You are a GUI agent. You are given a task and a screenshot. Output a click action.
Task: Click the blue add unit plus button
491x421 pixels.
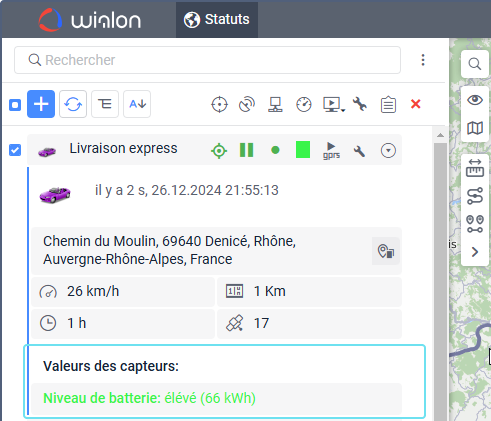coord(41,104)
